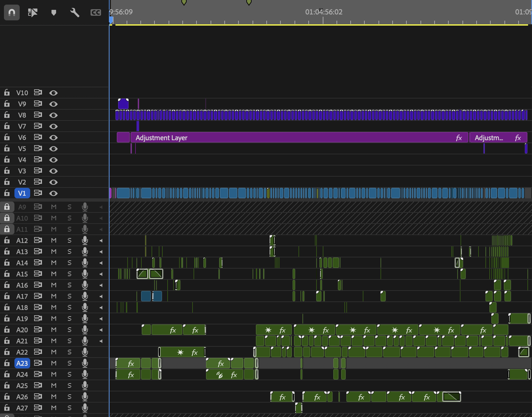The width and height of the screenshot is (532, 417).
Task: Select the V1 track target button
Action: click(x=22, y=193)
